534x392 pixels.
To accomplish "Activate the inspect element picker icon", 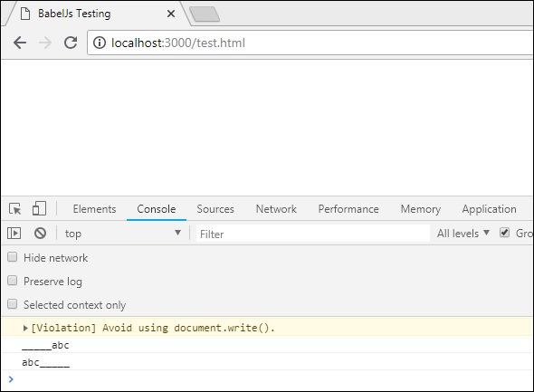I will [15, 208].
